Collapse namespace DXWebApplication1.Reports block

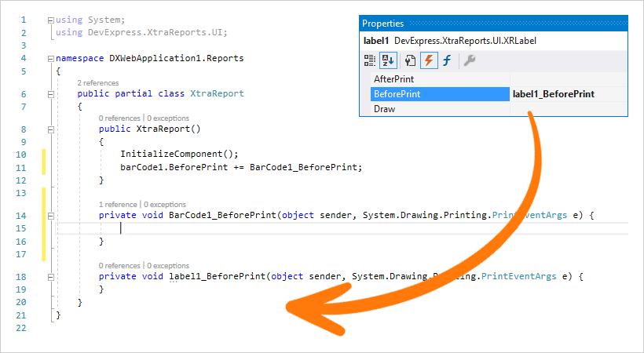[50, 59]
